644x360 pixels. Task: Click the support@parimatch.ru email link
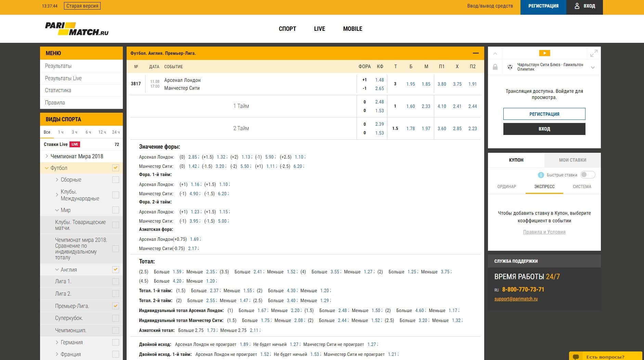pos(516,299)
